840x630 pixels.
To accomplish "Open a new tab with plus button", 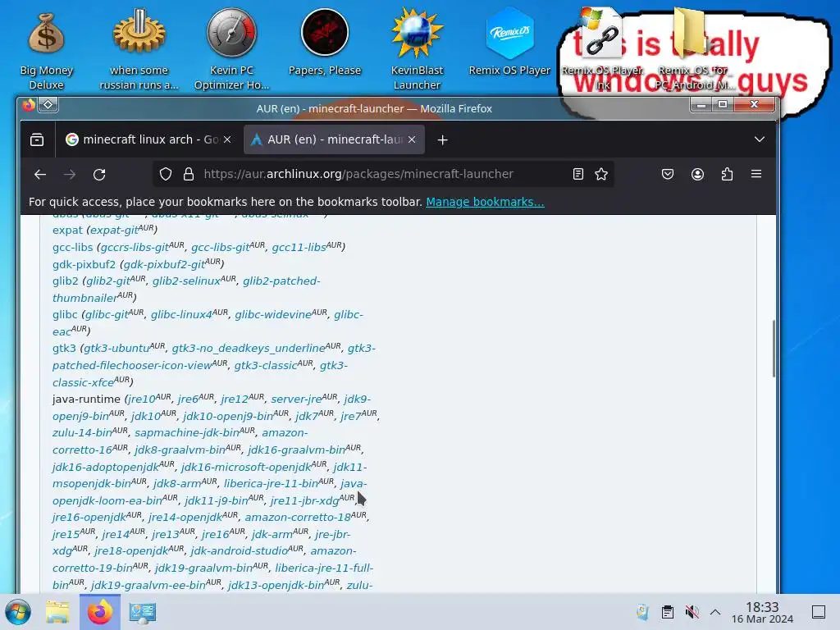I will (442, 139).
